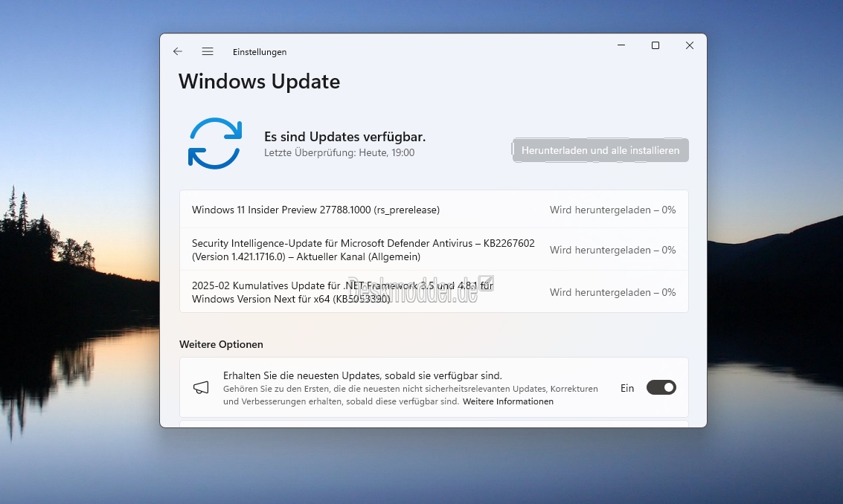Close the Einstellungen window

[x=690, y=45]
